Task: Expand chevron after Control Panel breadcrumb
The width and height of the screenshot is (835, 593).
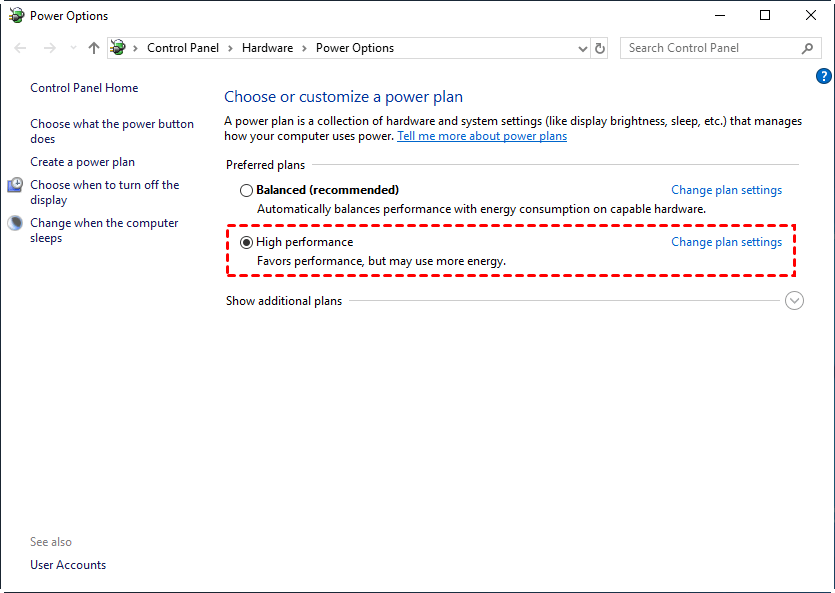Action: (230, 48)
